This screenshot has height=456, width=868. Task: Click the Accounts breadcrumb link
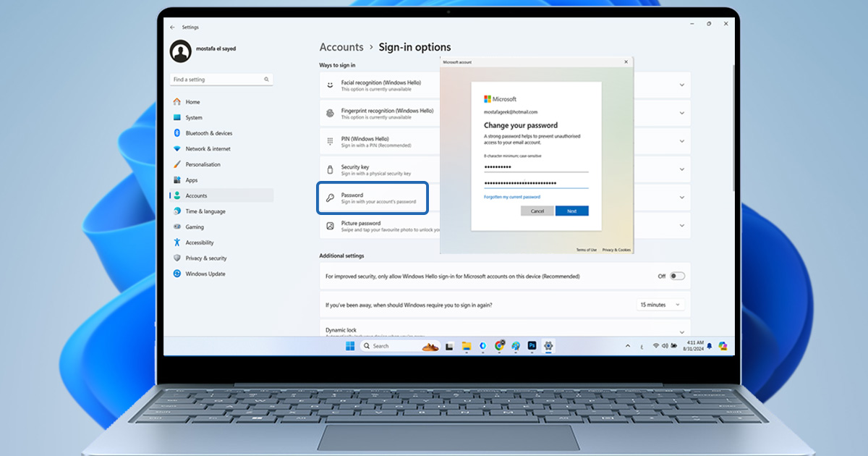[341, 47]
